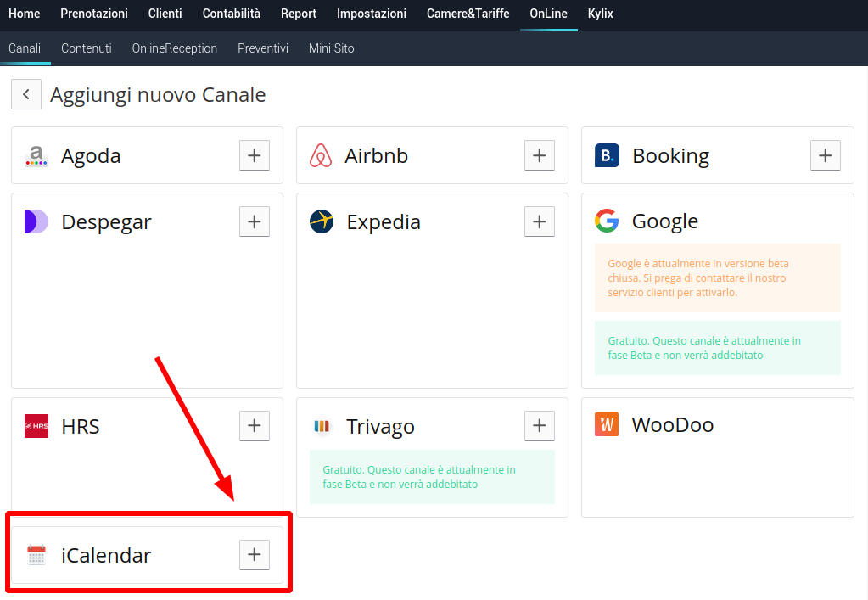Click the HRS channel name

click(81, 427)
